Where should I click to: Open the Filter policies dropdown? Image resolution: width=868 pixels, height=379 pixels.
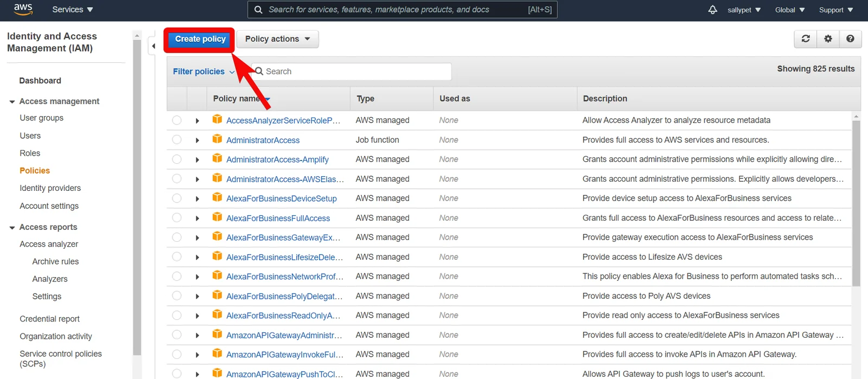[204, 72]
